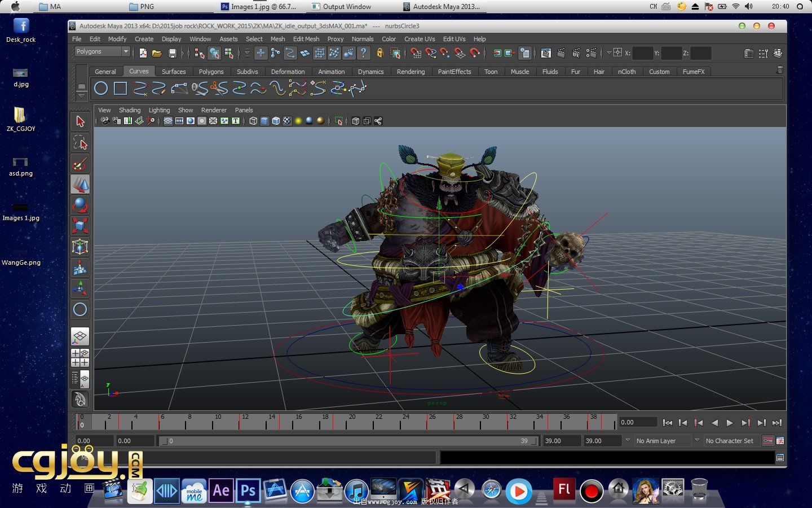Switch to the Animation shelf tab
Screen dimensions: 812x508
(331, 72)
